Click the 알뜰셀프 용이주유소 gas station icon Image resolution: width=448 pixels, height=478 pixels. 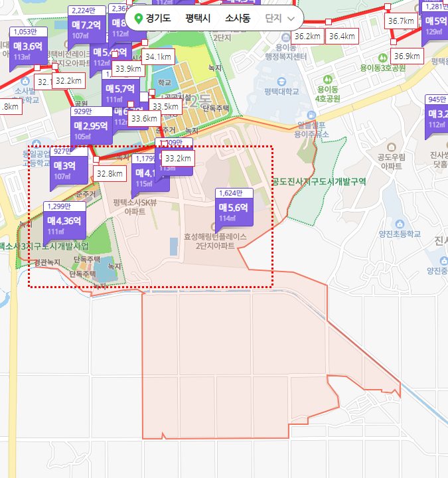point(311,116)
